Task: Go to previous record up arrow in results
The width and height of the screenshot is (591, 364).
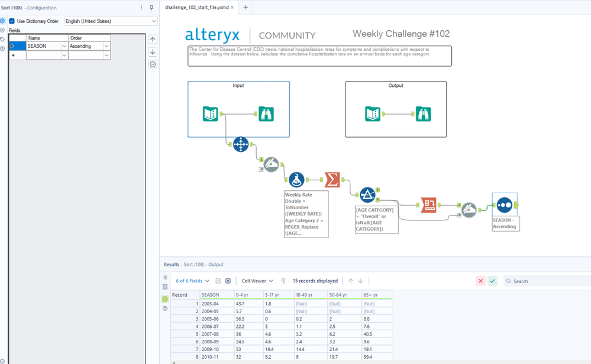Action: coord(351,281)
